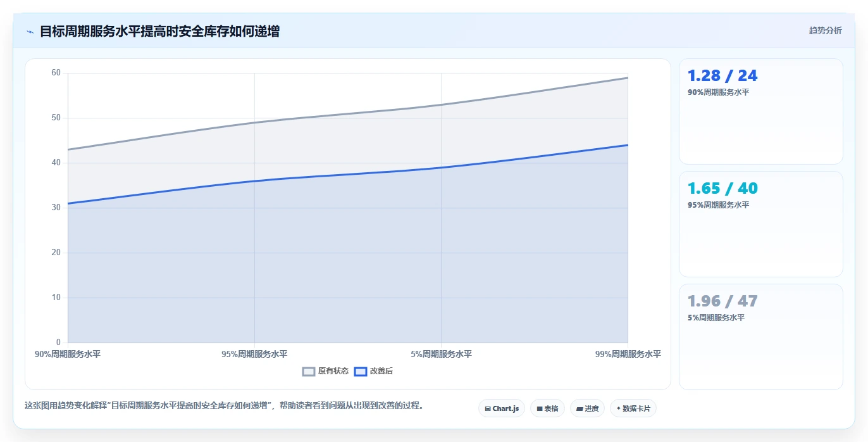
Task: Click the lightning icon beside the title
Action: [x=30, y=32]
